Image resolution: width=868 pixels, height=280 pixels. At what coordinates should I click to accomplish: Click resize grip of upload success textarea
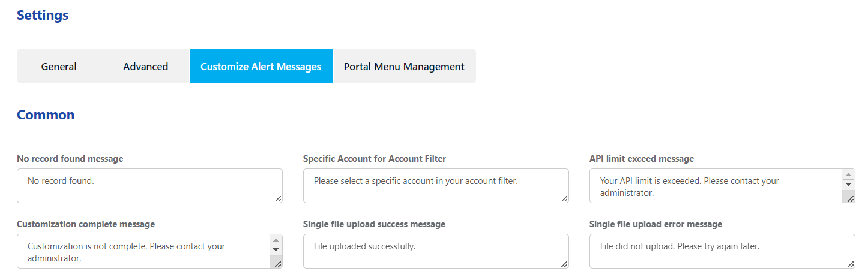tap(564, 264)
